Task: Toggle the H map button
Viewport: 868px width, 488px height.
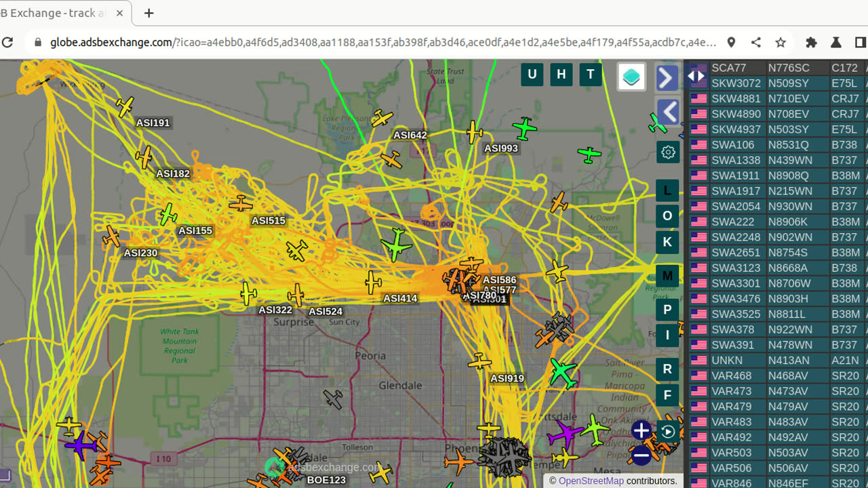Action: (x=561, y=75)
